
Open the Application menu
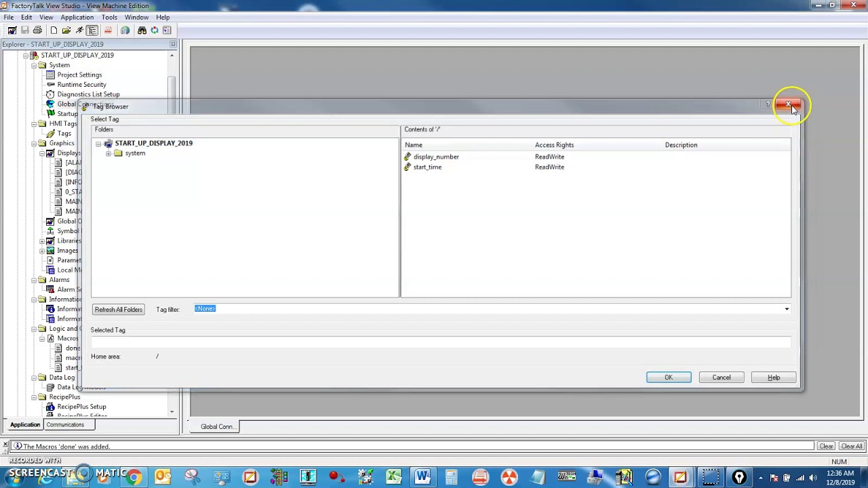coord(77,17)
